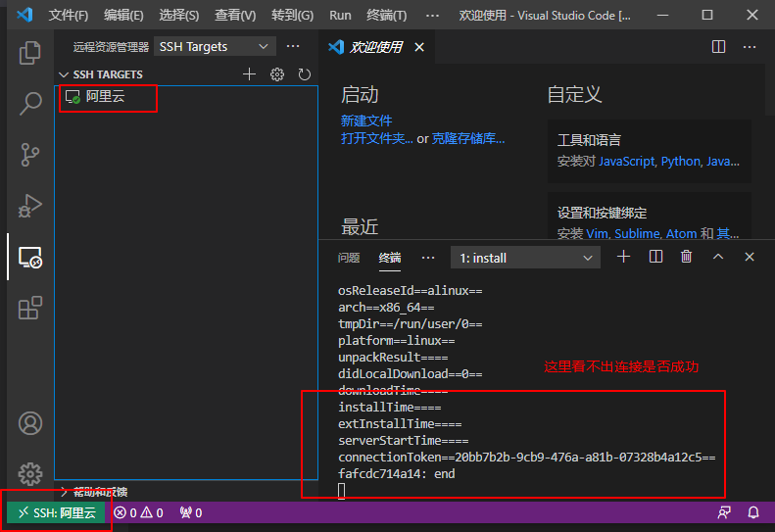Open more panel tabs via ellipsis
Screen dimensions: 775x532
428,258
